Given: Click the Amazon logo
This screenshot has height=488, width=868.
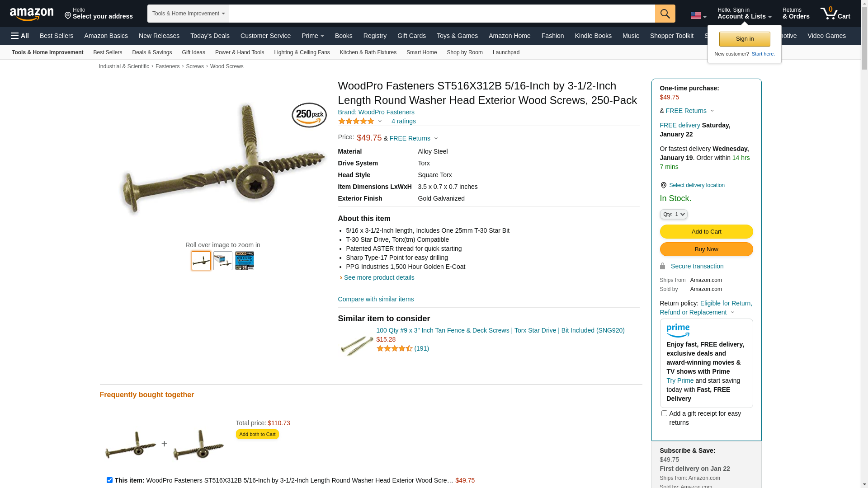Looking at the screenshot, I should point(32,14).
